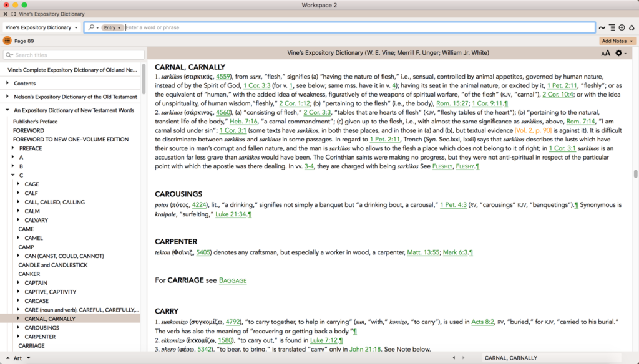Open the Entry search-type dropdown
639x364 pixels.
click(x=111, y=27)
